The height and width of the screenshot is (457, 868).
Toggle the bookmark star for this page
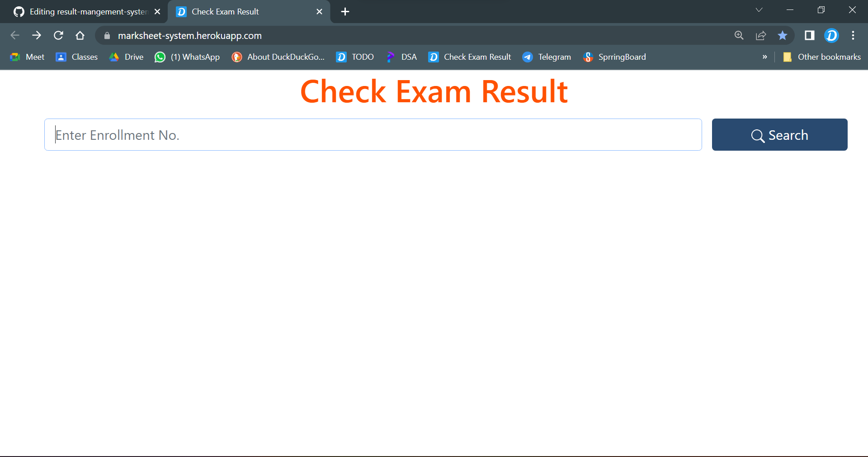783,35
